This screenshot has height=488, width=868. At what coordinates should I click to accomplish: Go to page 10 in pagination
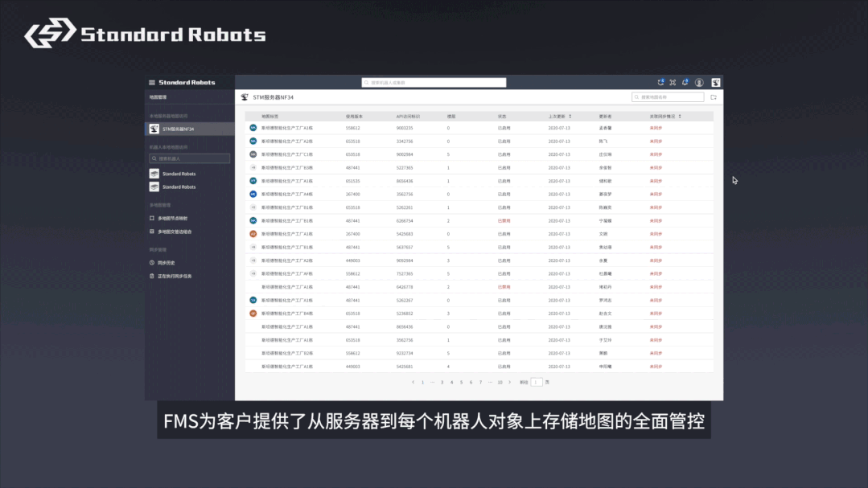point(500,382)
